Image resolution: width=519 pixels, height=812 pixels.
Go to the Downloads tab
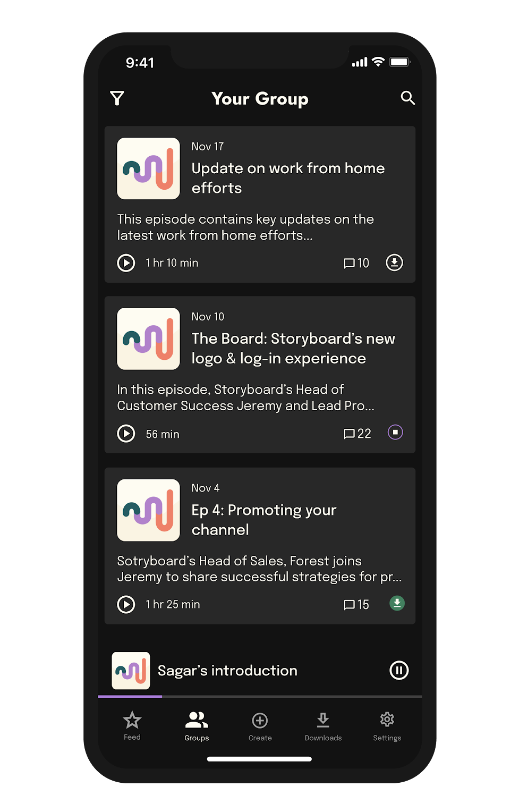323,726
